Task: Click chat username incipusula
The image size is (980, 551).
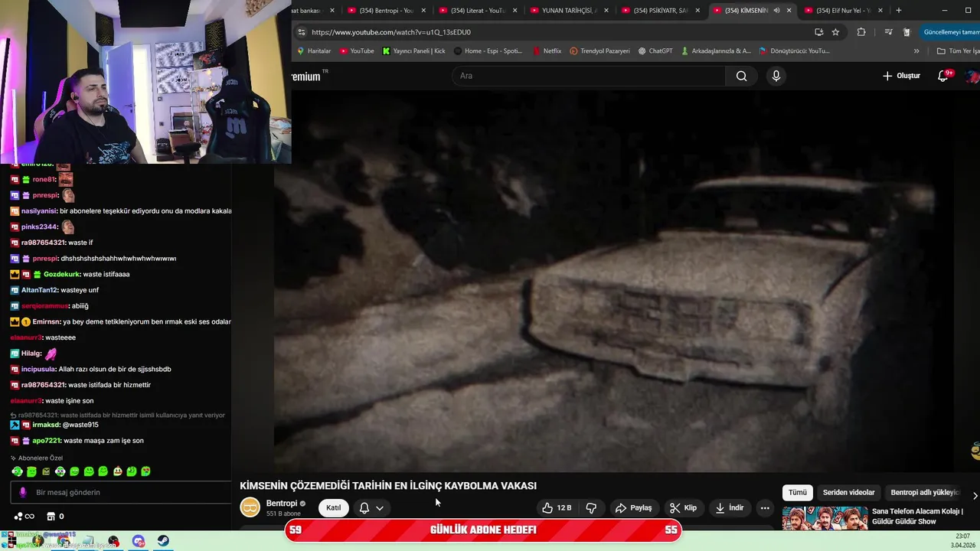Action: [39, 369]
